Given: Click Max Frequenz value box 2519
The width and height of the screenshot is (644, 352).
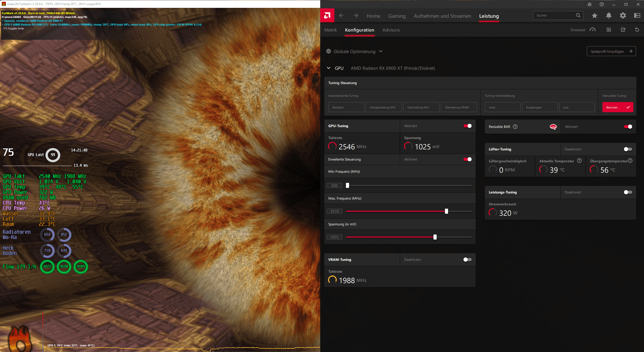Looking at the screenshot, I should click(x=334, y=211).
